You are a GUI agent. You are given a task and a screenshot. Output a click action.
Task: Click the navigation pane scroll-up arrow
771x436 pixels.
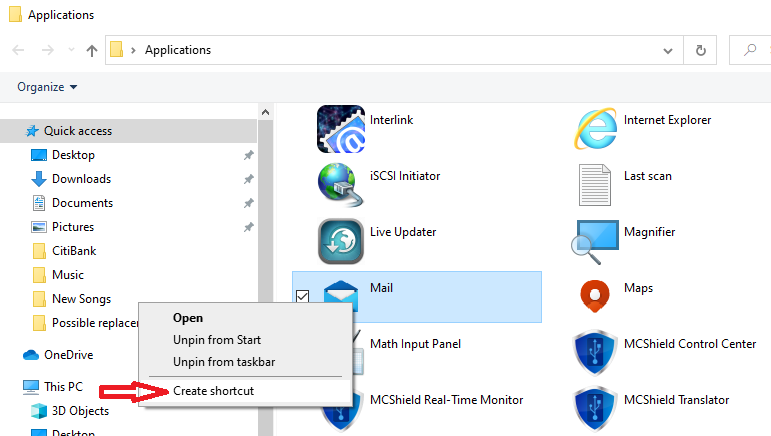[x=266, y=113]
